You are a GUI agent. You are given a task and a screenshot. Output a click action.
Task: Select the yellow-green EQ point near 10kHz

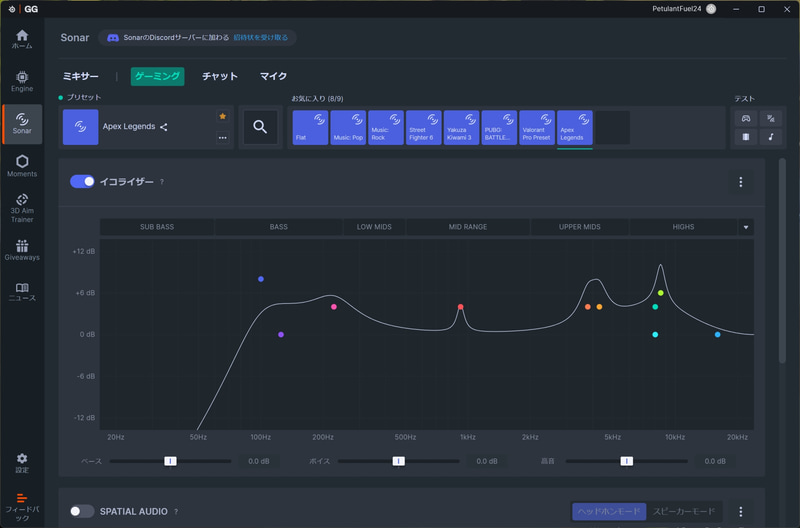pyautogui.click(x=661, y=293)
